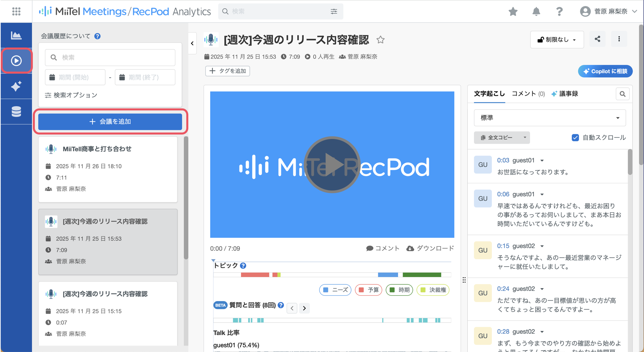Click the meeting list 検索 field

coord(110,58)
